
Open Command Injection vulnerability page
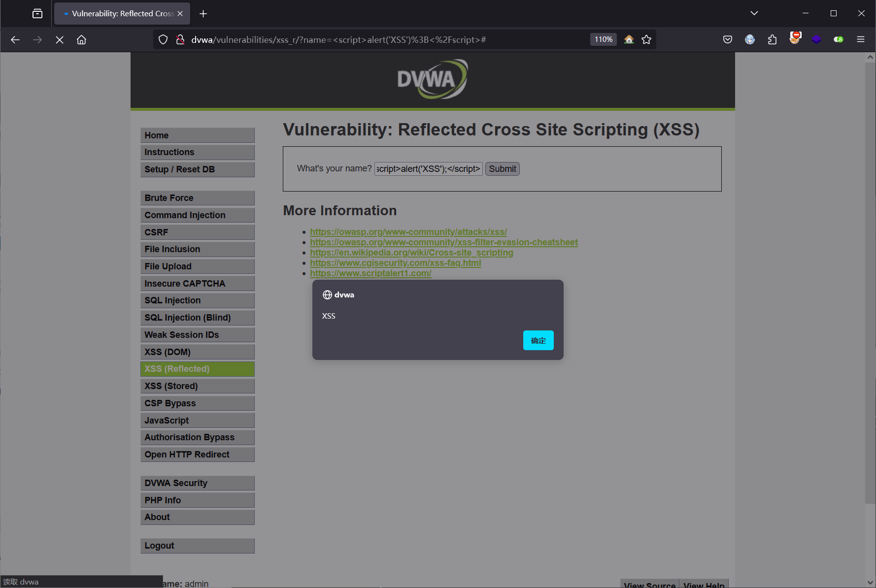(x=198, y=215)
